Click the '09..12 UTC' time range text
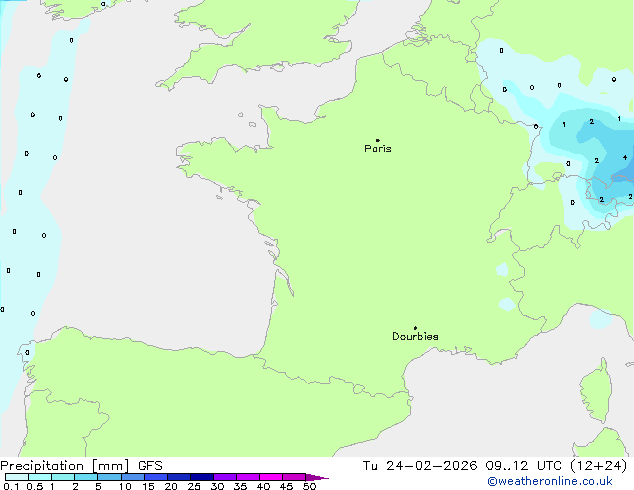 [x=524, y=466]
